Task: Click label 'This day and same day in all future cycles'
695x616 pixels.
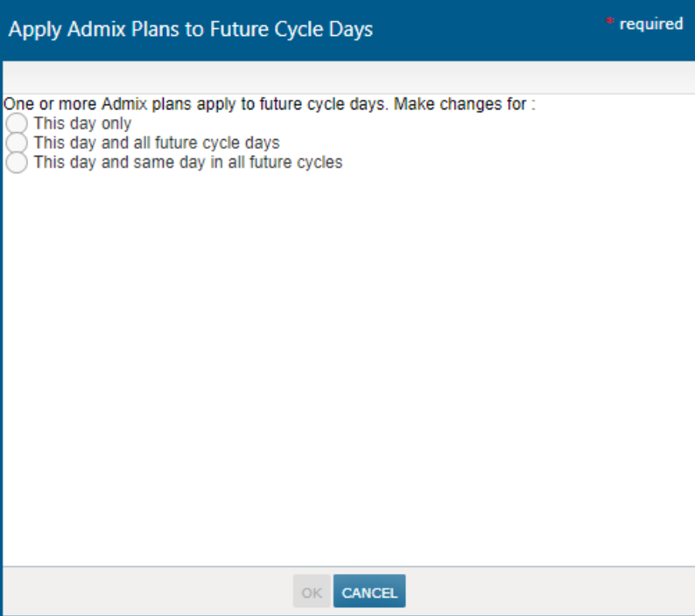Action: [188, 162]
